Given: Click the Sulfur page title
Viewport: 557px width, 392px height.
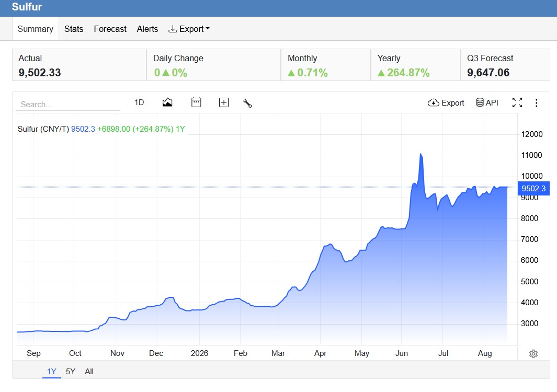Looking at the screenshot, I should [27, 7].
